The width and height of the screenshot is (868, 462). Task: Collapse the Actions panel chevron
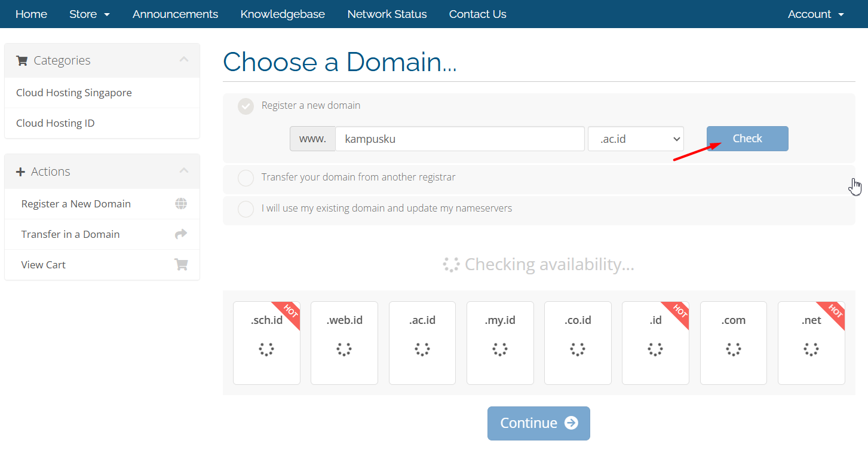[184, 170]
